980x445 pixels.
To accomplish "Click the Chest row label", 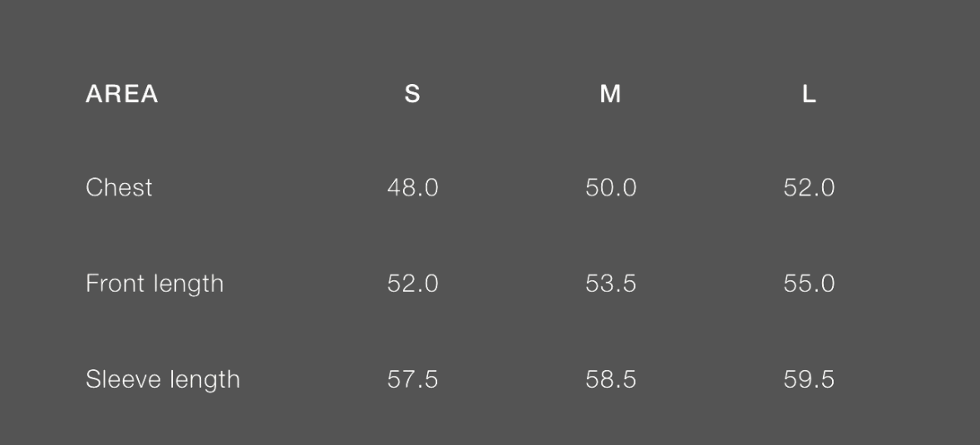I will click(119, 187).
